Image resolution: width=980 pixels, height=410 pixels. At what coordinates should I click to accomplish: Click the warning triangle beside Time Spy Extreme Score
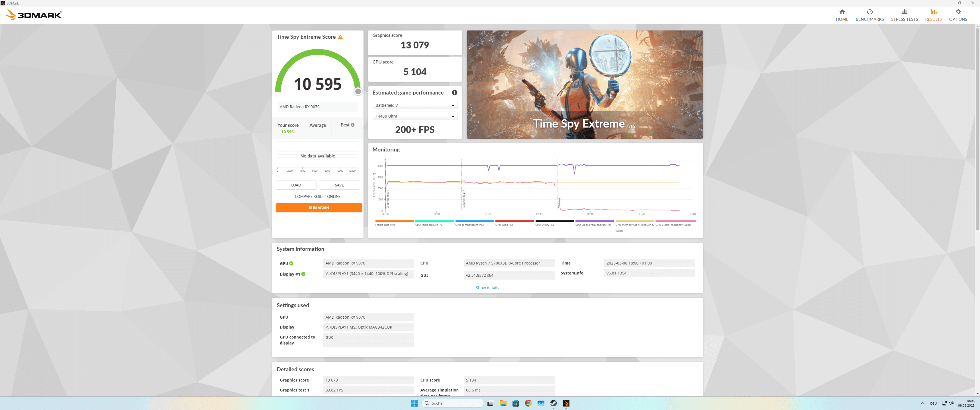click(340, 37)
